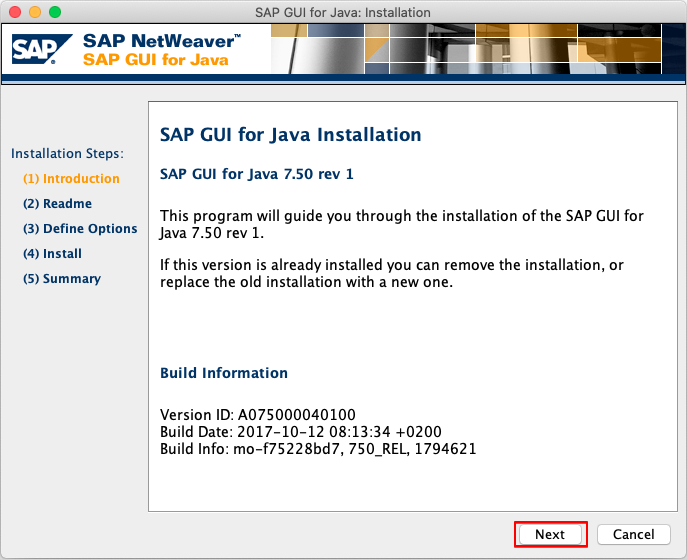Click the Build Information heading
The height and width of the screenshot is (559, 687).
pos(224,373)
